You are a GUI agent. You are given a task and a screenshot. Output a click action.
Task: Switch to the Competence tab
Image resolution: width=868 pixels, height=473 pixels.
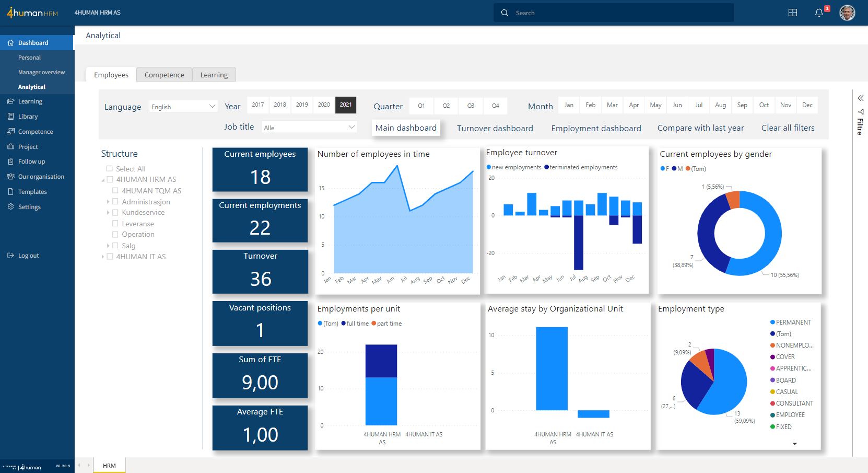point(164,75)
